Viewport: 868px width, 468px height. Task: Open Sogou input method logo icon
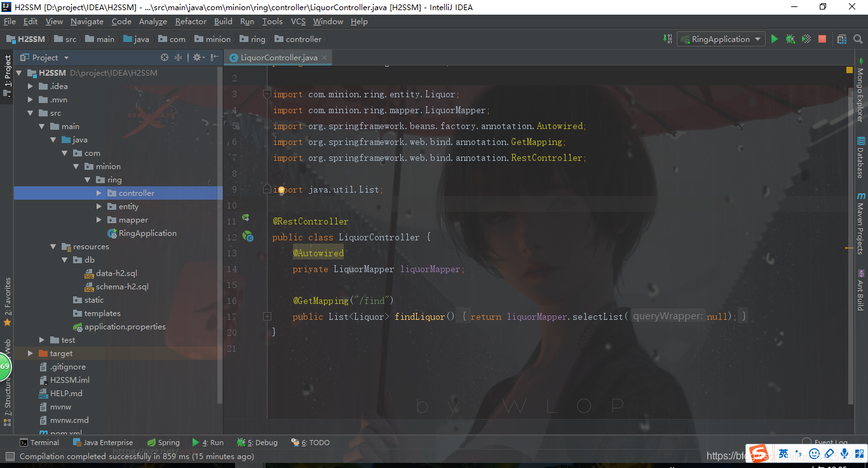[x=757, y=453]
